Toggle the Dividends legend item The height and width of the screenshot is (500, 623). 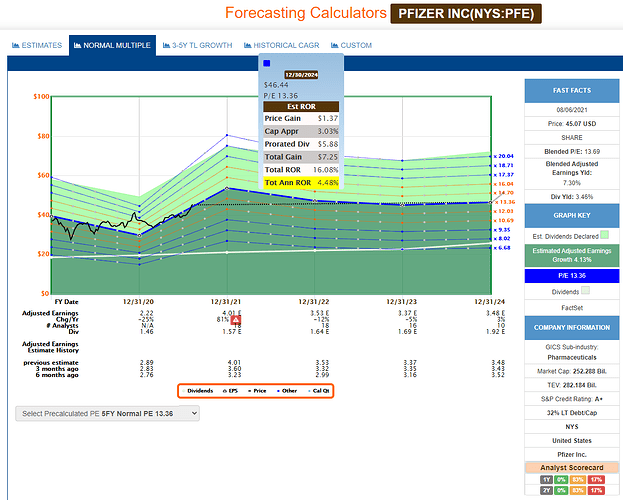click(x=197, y=391)
